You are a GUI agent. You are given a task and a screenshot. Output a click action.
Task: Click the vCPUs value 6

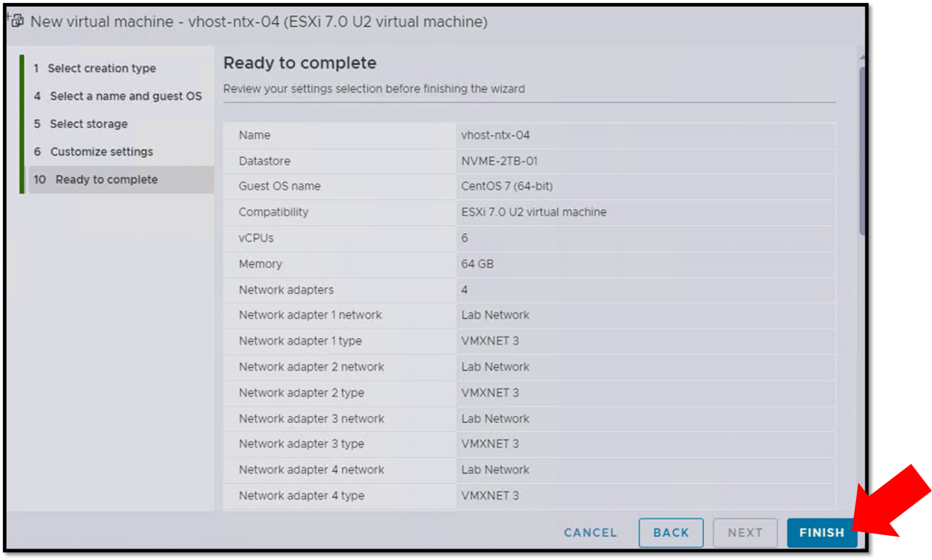[x=465, y=238]
